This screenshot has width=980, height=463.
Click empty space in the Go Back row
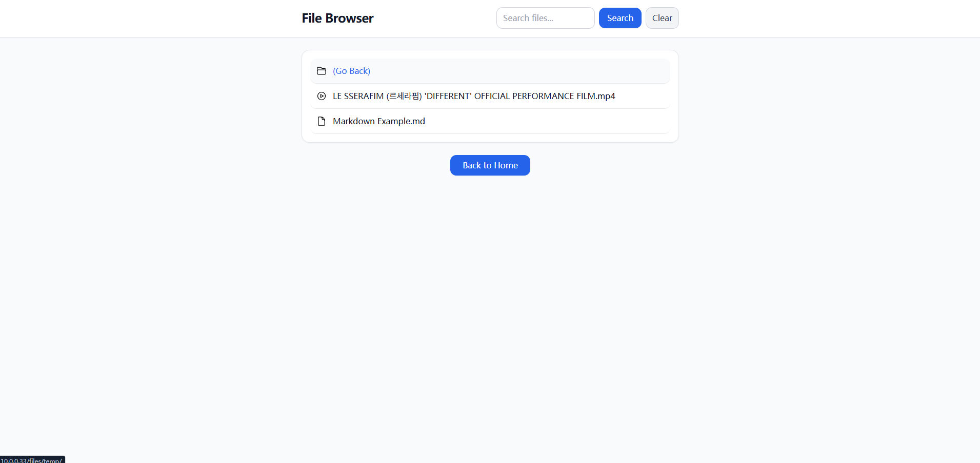coord(513,71)
